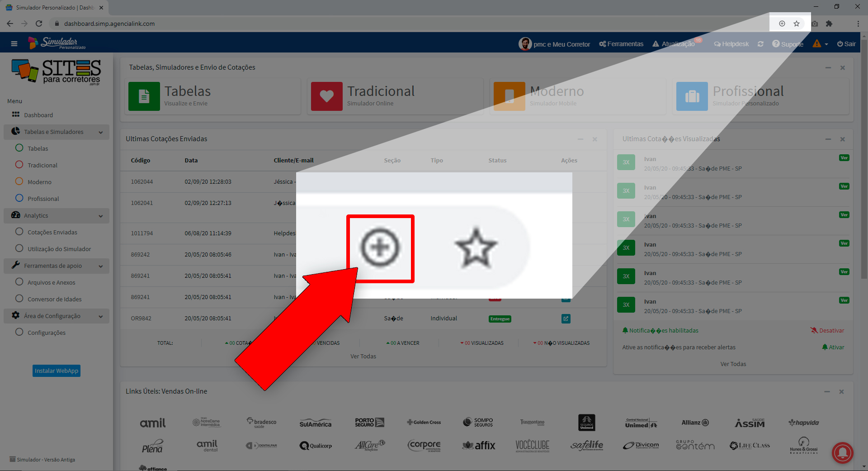Collapse the Tabelas e Simuladores section
Image resolution: width=868 pixels, height=471 pixels.
point(100,132)
